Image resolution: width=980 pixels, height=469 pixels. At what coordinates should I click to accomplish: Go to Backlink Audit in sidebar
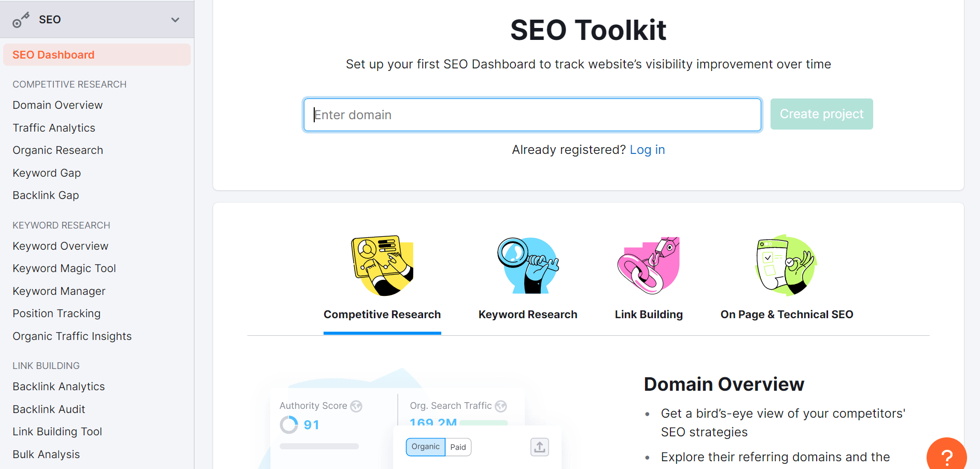pyautogui.click(x=49, y=409)
